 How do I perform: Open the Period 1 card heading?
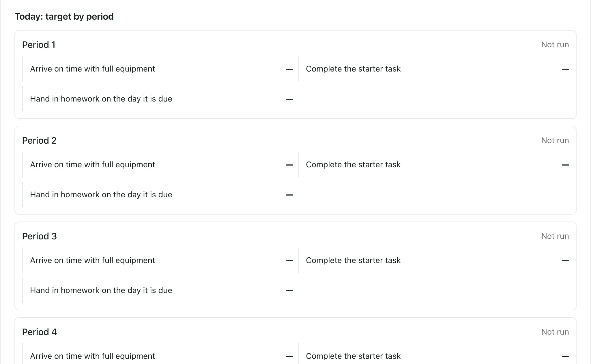(x=39, y=45)
